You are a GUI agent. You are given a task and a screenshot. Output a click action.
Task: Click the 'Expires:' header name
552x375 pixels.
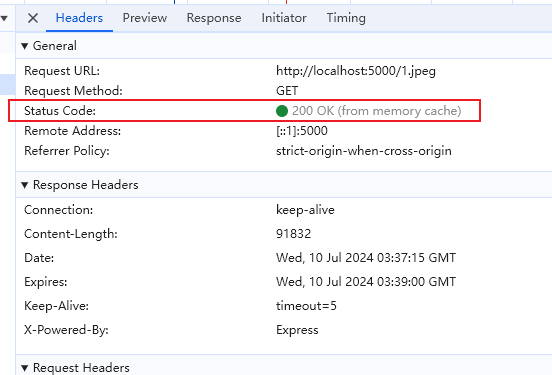point(45,282)
